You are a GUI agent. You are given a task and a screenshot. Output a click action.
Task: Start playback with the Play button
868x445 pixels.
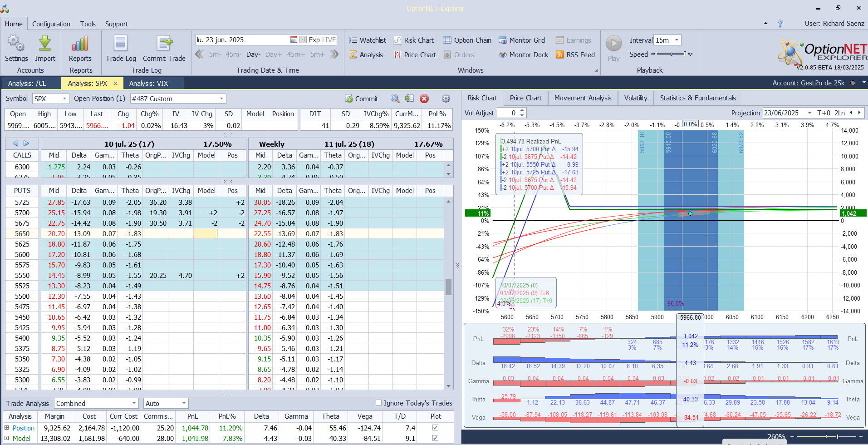click(x=614, y=49)
